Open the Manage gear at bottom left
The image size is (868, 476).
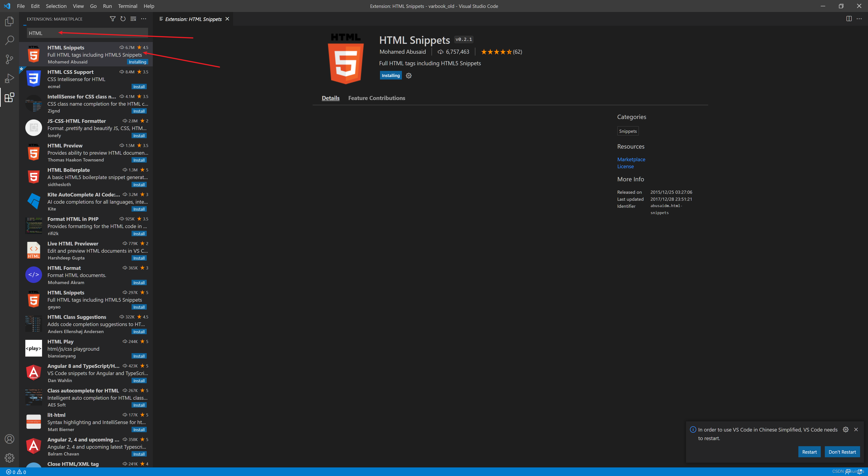[9, 458]
